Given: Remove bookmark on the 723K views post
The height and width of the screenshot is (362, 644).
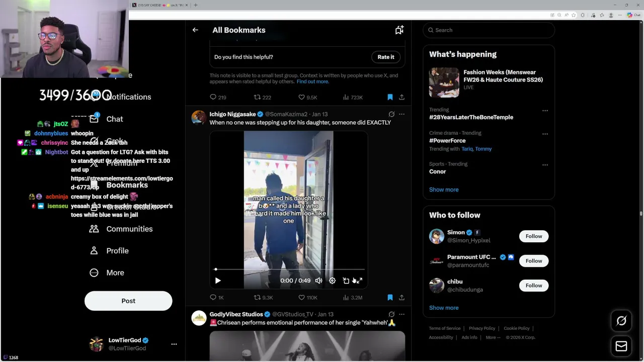Looking at the screenshot, I should [390, 97].
